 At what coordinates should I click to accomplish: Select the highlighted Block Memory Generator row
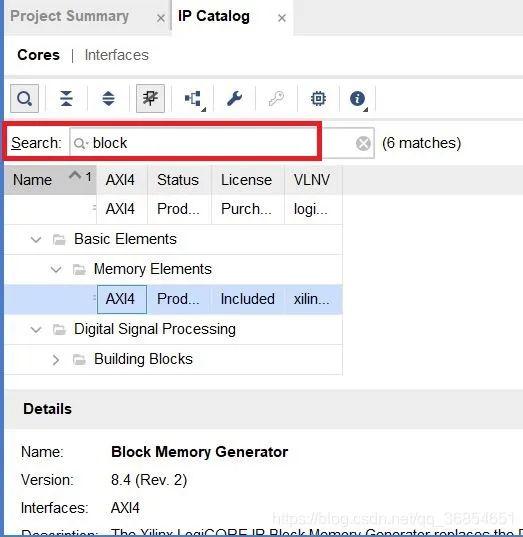click(x=174, y=299)
